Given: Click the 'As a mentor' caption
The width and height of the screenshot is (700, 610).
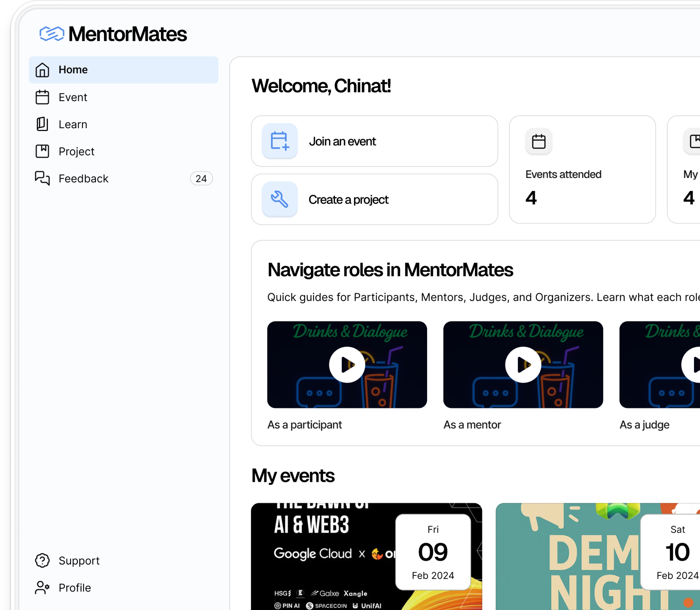Looking at the screenshot, I should [472, 425].
